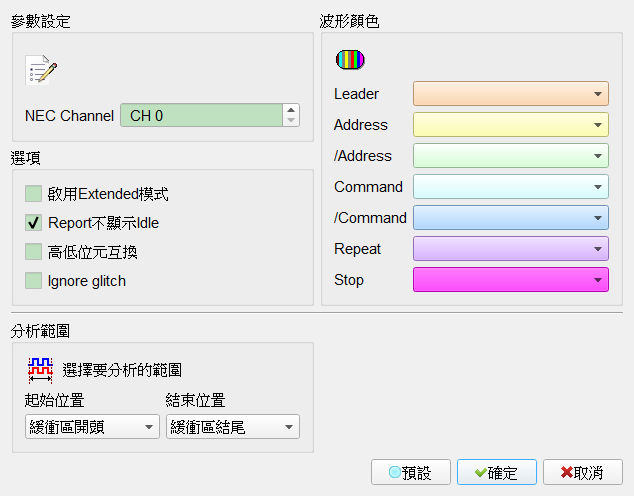Click the 波形顏色 section title
The width and height of the screenshot is (634, 496).
click(349, 21)
